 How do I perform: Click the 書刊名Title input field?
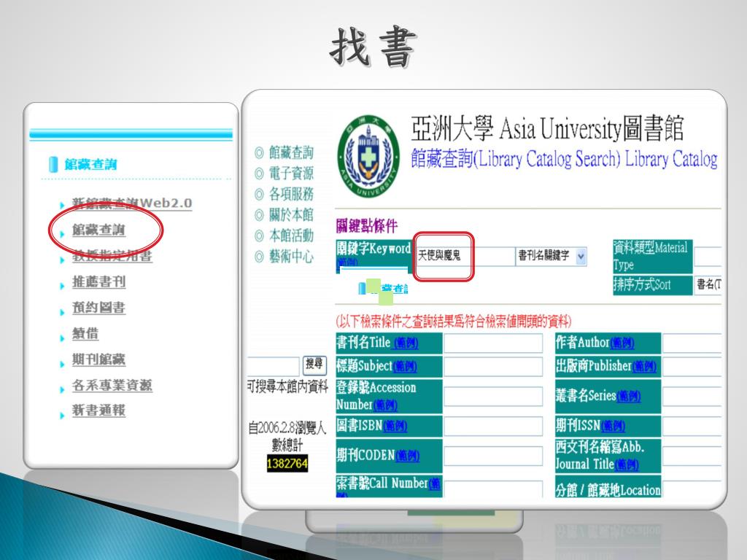coord(493,343)
